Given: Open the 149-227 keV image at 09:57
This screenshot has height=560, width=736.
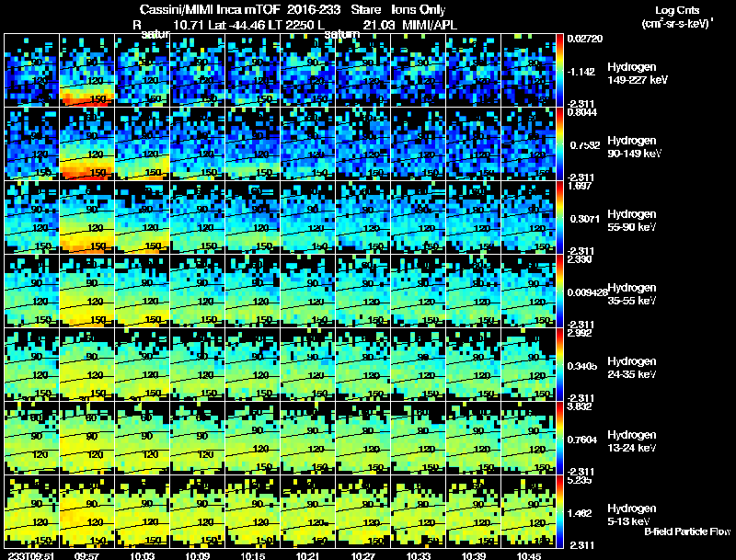Looking at the screenshot, I should click(x=86, y=71).
